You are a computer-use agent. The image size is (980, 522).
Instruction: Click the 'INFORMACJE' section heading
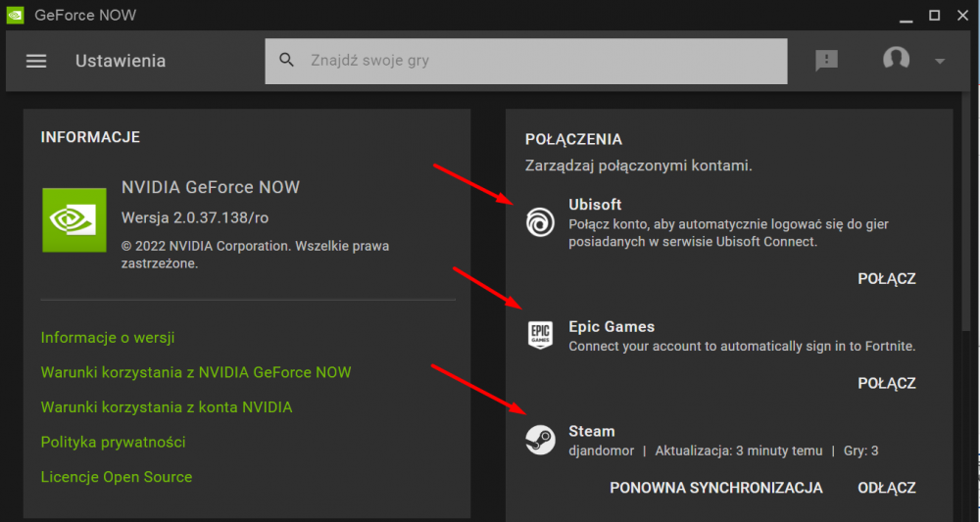90,137
